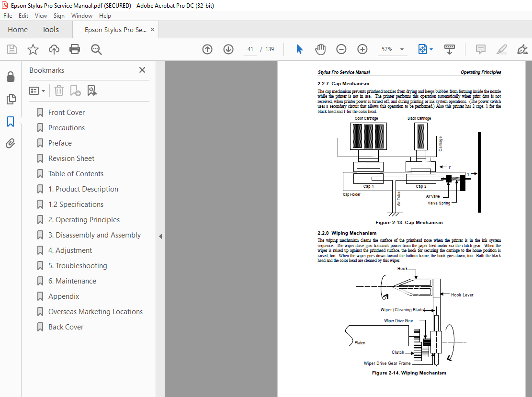Jump to 5. Troubleshooting bookmark
Screen dimensions: 532x397
coord(78,266)
